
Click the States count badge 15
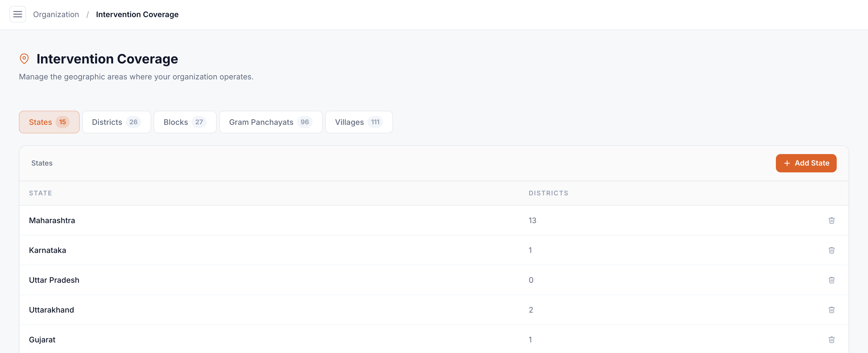pyautogui.click(x=62, y=122)
